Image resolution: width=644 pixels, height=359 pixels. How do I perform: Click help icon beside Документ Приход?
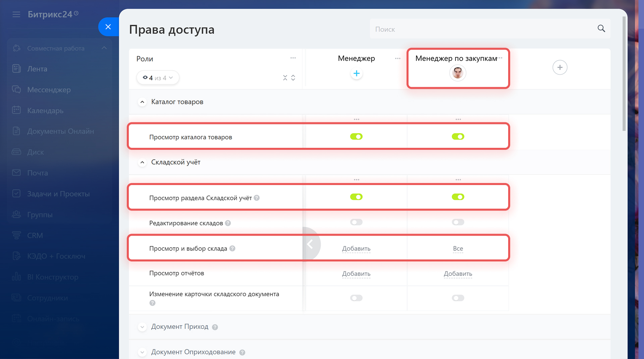click(x=215, y=327)
